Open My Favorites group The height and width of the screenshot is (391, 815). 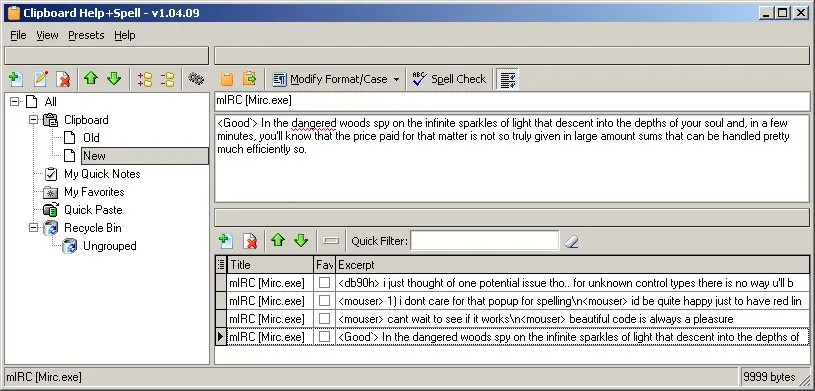(94, 192)
